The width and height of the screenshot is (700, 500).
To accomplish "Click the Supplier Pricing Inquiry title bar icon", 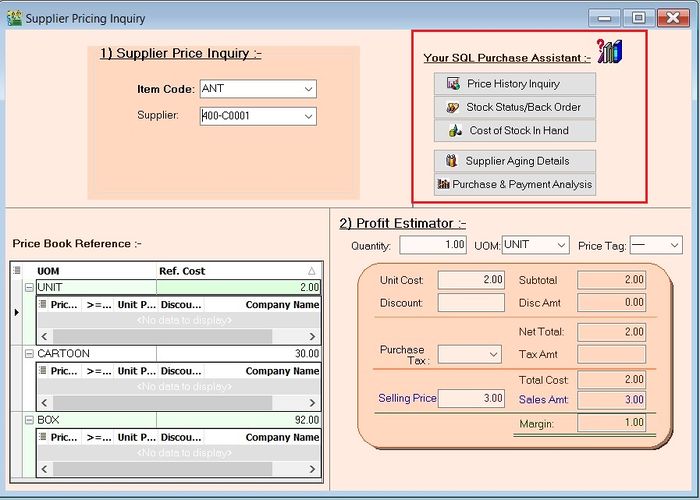I will [x=13, y=18].
